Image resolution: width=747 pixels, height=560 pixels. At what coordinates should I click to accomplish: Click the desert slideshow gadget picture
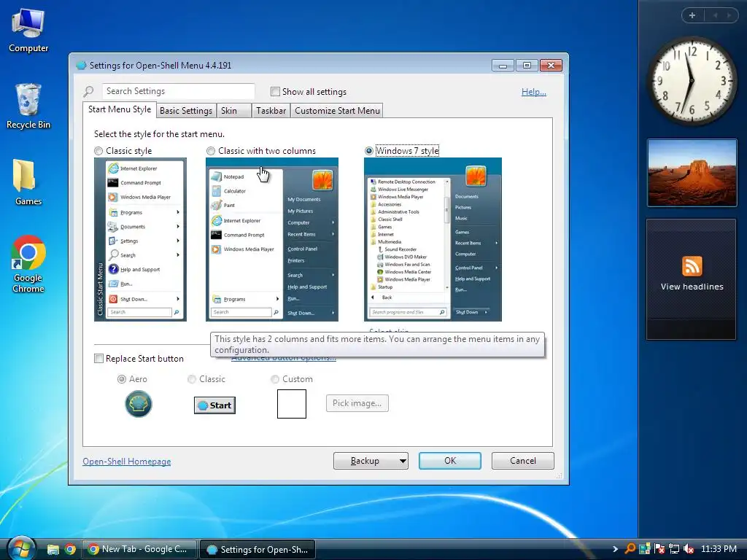tap(692, 173)
